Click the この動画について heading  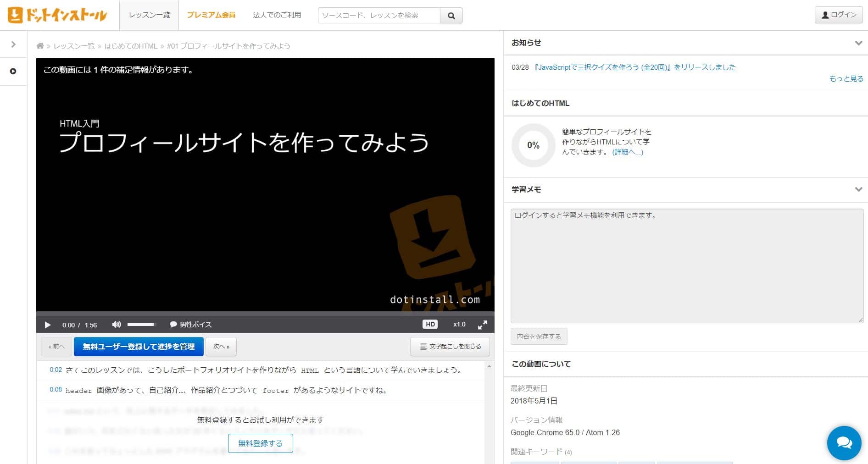[x=541, y=364]
